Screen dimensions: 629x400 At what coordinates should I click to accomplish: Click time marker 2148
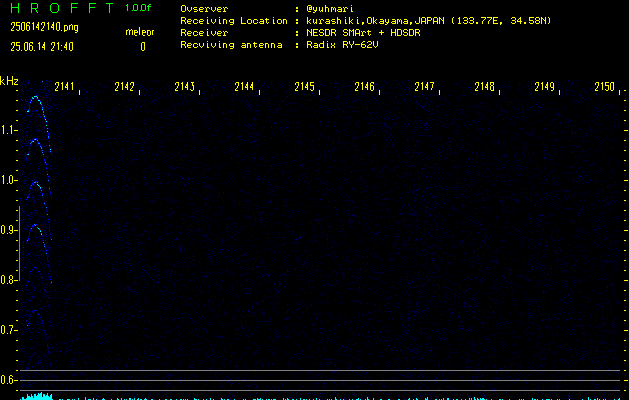tap(484, 87)
